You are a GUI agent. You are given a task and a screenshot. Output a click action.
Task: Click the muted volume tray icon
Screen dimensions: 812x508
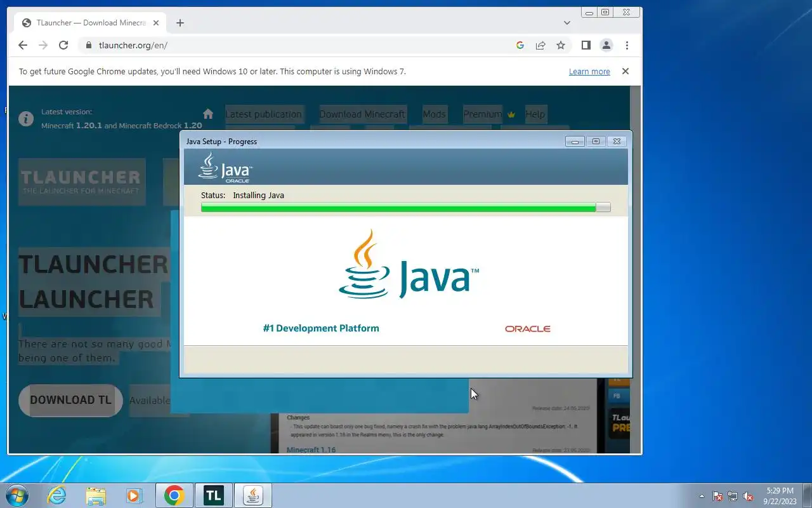(749, 496)
